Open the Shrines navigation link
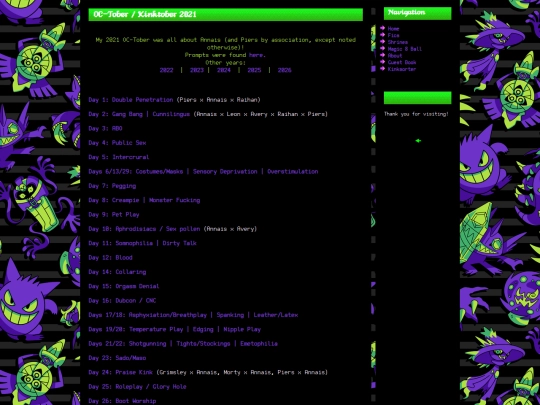The height and width of the screenshot is (405, 540). tap(397, 42)
